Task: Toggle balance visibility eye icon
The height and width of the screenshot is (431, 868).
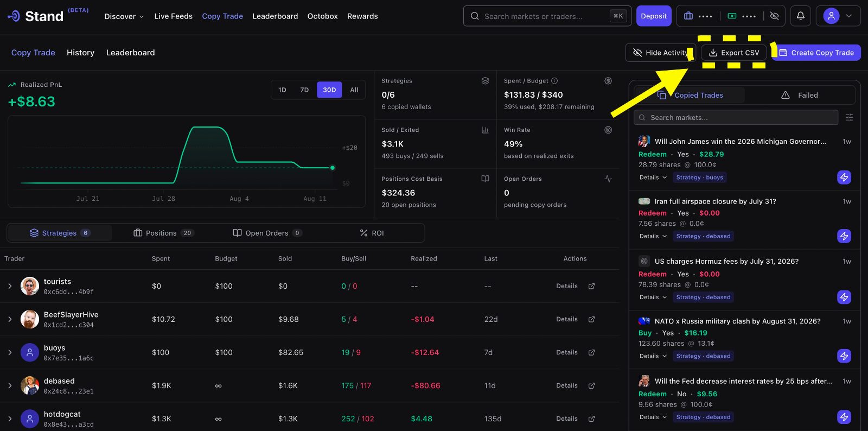Action: click(x=775, y=16)
